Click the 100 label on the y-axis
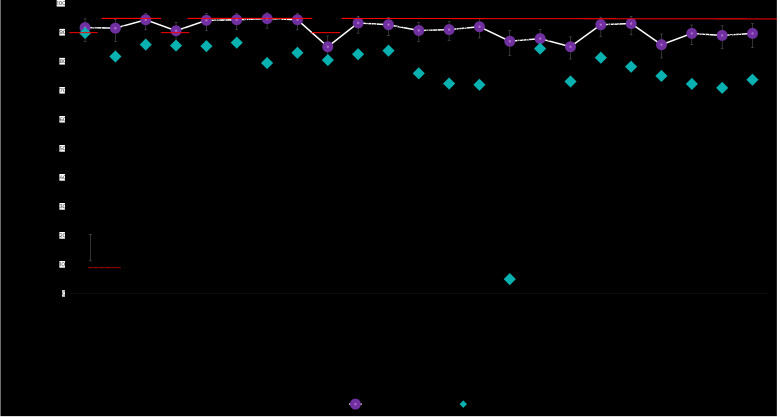The image size is (780, 417). (61, 4)
